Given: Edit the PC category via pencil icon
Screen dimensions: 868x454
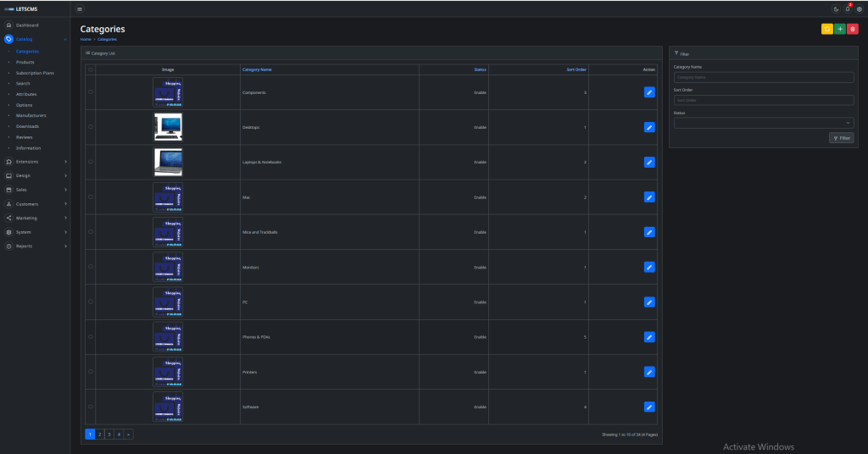Looking at the screenshot, I should pyautogui.click(x=649, y=302).
